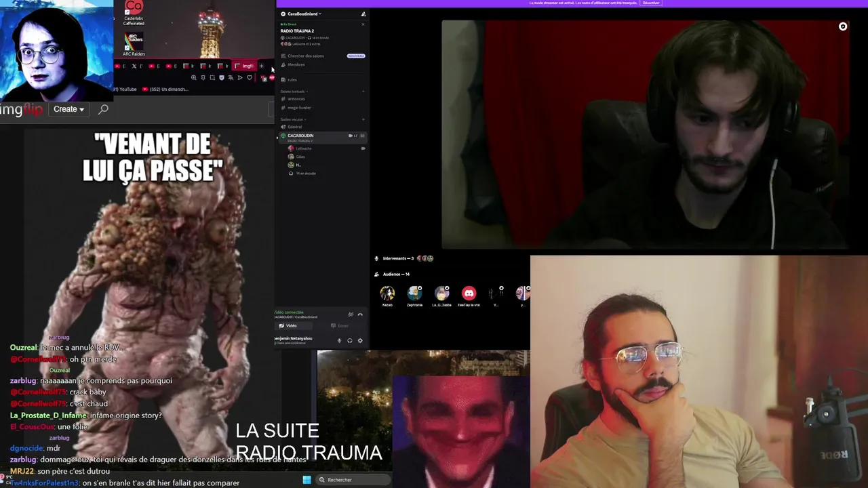
Task: Click the send/flow arrow icon in browser toolbar
Action: click(239, 78)
